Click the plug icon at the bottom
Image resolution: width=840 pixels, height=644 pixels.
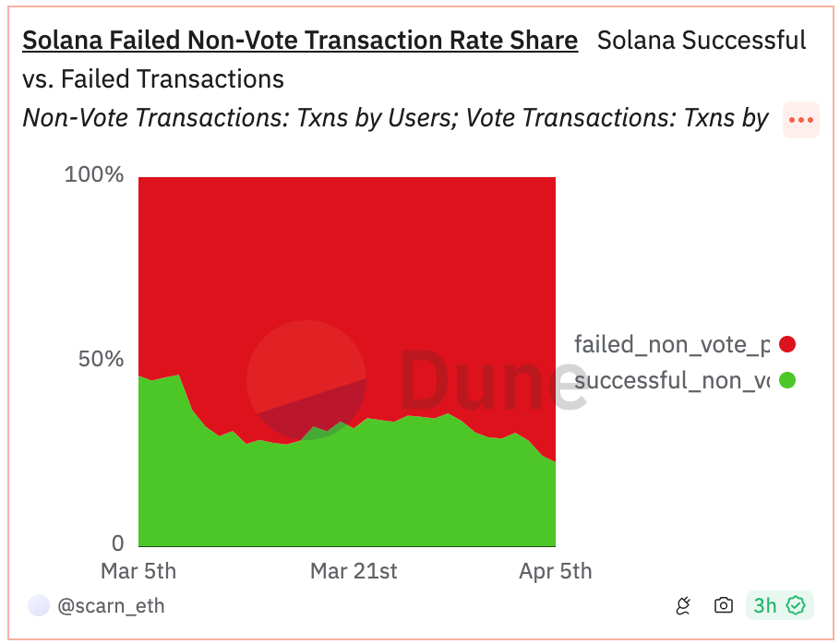[x=683, y=605]
